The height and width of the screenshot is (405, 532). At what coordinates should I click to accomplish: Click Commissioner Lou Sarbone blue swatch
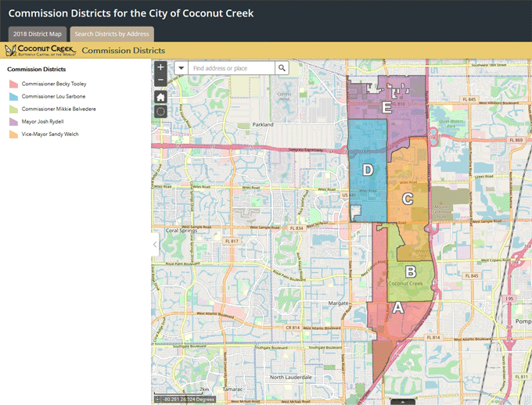[13, 96]
